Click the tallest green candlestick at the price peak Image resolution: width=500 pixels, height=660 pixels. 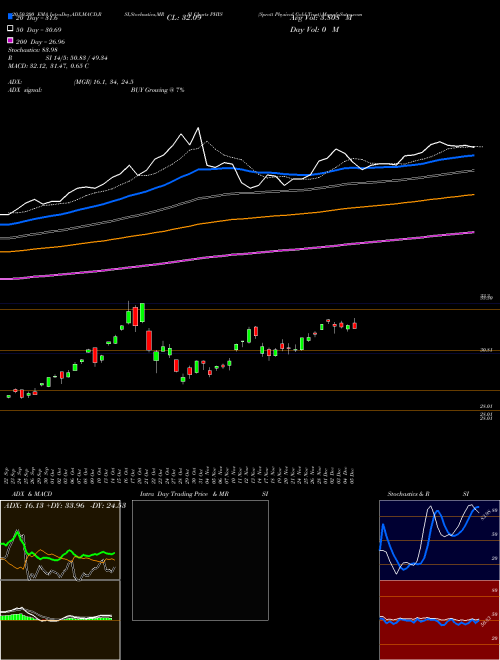tap(142, 312)
